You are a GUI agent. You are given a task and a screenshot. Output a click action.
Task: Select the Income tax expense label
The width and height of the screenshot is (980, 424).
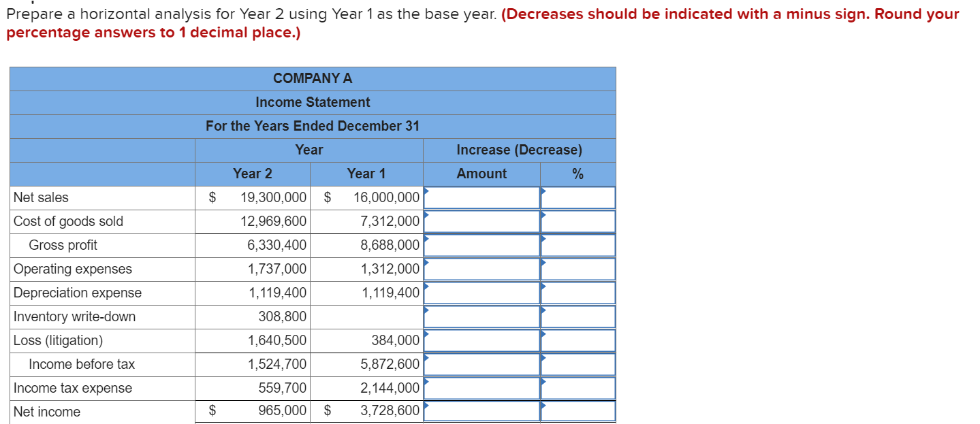coord(73,388)
